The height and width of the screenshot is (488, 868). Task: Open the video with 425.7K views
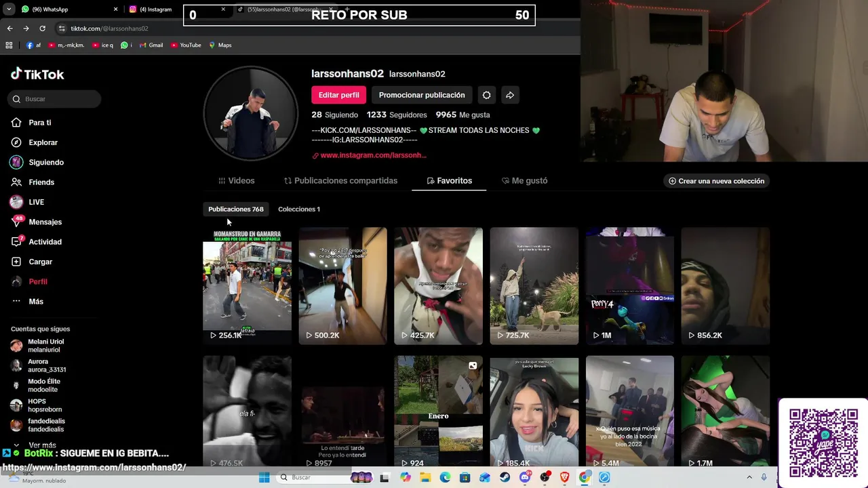(438, 286)
